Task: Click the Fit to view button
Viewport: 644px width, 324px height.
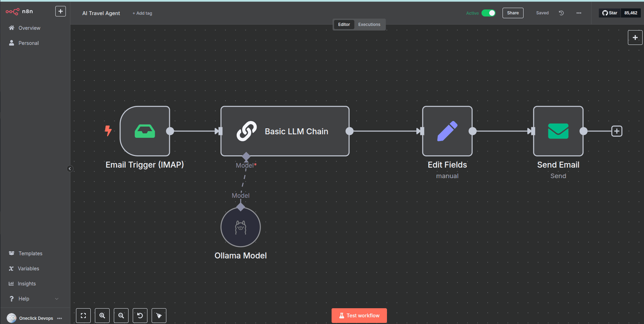Action: click(x=83, y=316)
